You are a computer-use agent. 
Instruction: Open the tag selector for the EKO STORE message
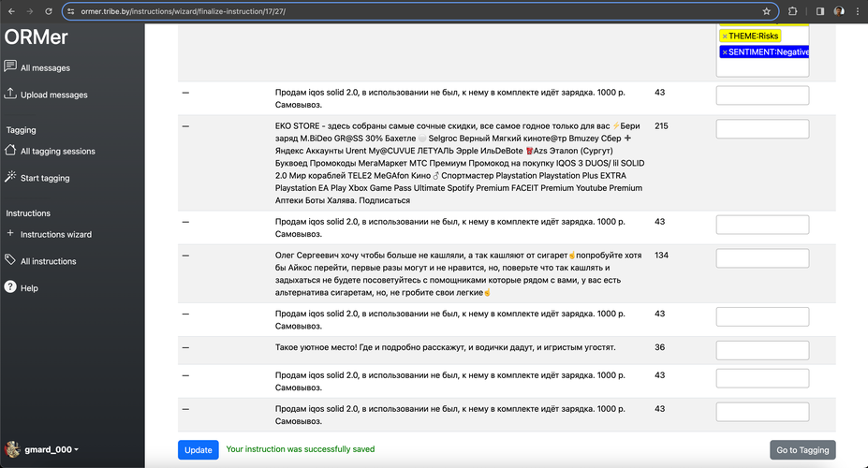pyautogui.click(x=762, y=132)
